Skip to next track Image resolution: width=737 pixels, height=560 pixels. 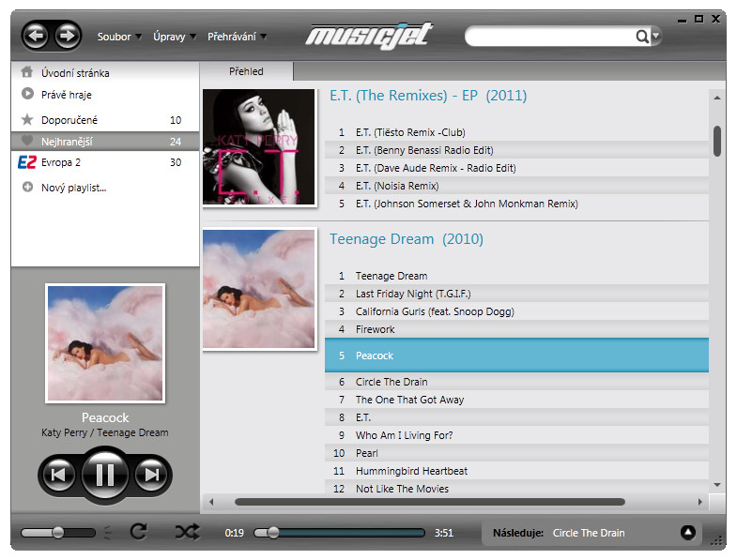tap(151, 475)
